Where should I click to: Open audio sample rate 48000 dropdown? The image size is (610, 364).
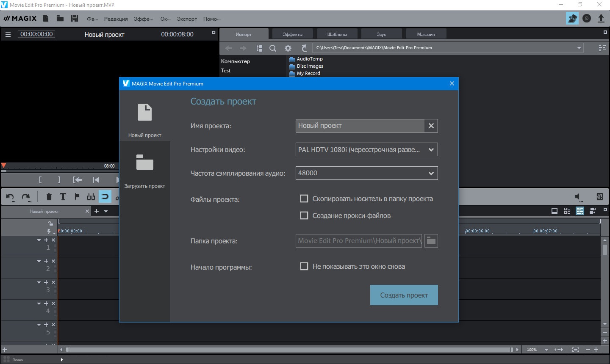tap(366, 173)
